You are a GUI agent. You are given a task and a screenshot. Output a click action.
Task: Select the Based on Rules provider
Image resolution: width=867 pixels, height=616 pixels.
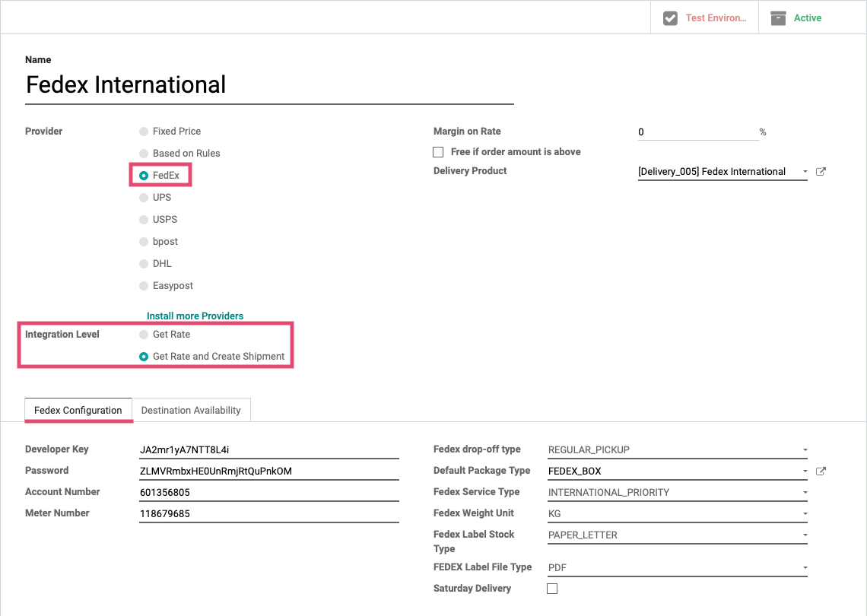(x=144, y=154)
